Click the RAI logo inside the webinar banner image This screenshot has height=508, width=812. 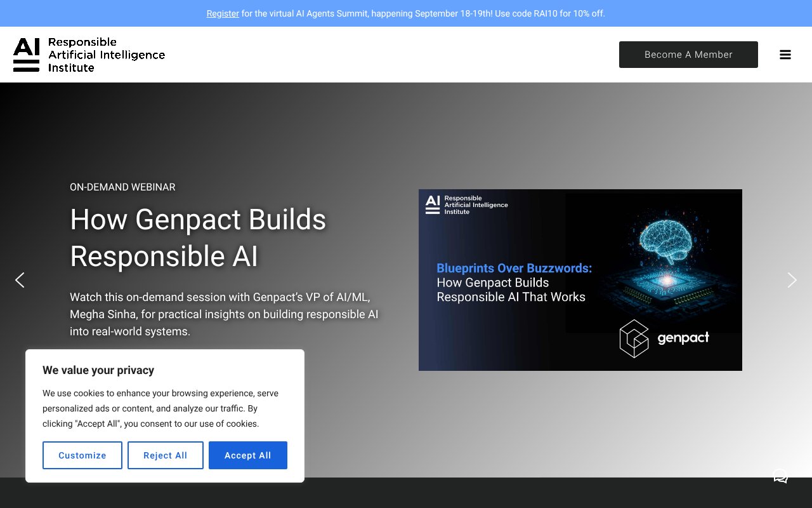click(466, 204)
